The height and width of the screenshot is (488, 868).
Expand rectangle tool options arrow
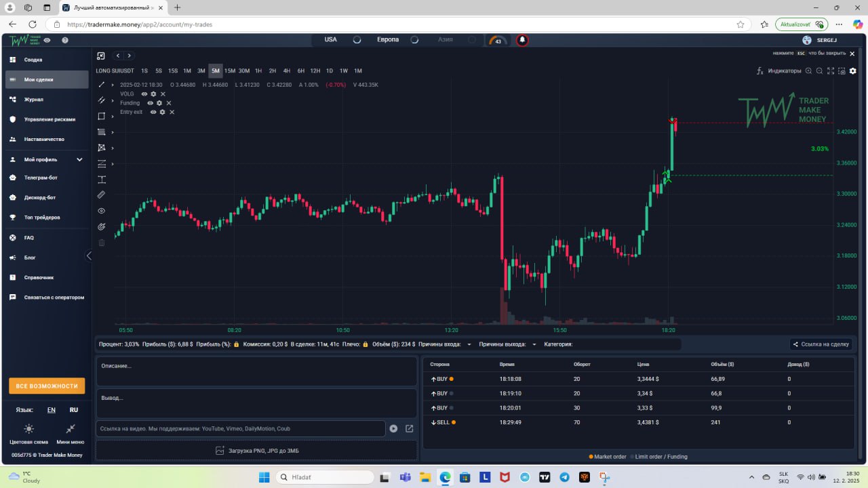click(x=113, y=116)
